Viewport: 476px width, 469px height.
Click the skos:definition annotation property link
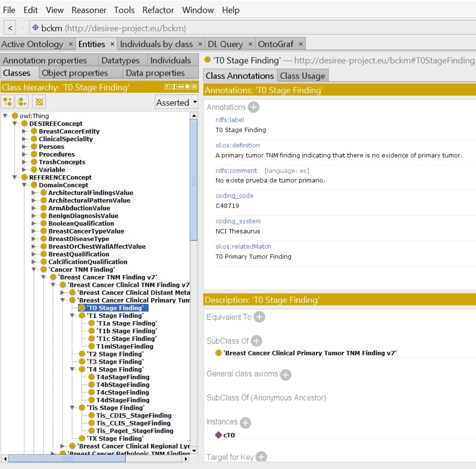tap(237, 145)
